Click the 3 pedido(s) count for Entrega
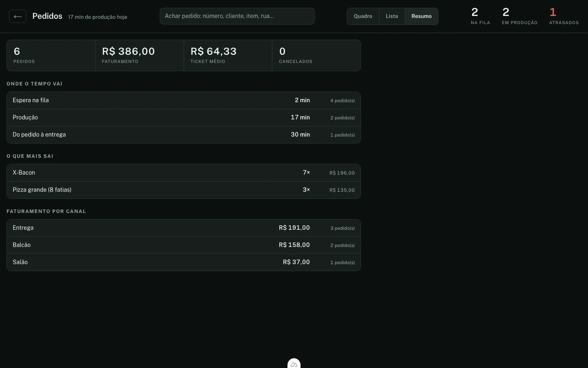 343,228
